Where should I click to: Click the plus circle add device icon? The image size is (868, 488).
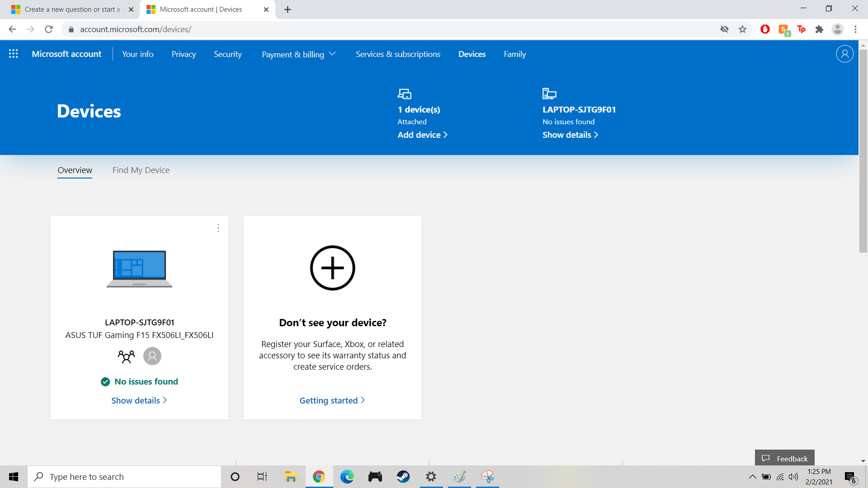333,268
